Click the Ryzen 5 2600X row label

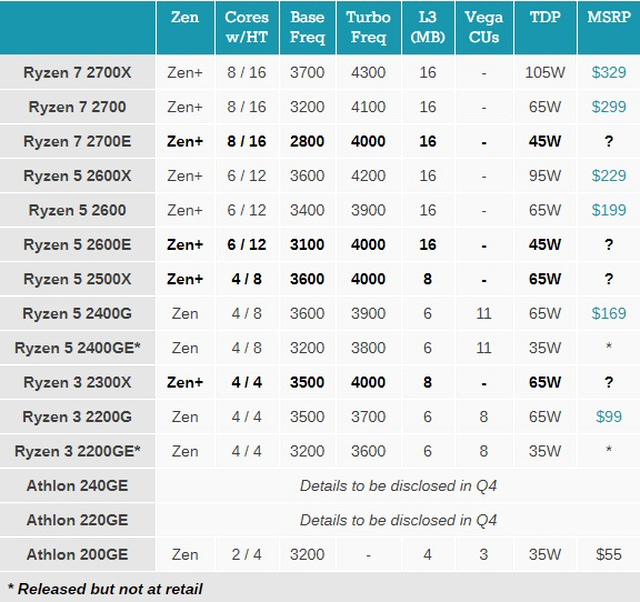77,176
